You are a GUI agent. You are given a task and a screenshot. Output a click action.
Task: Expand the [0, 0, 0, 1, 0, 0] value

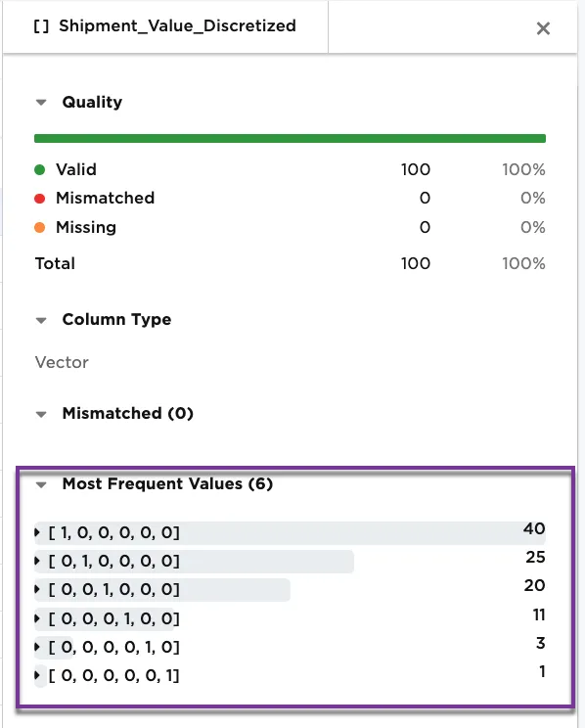click(37, 618)
